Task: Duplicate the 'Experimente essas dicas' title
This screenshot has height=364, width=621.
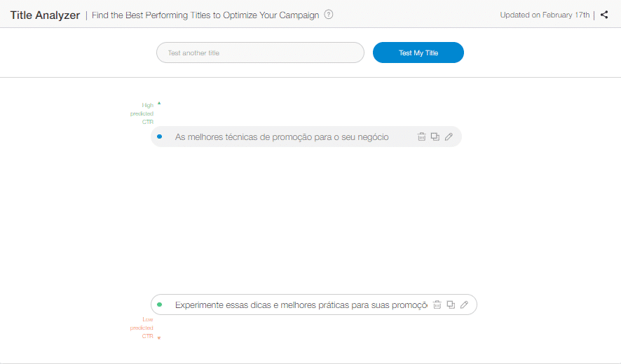Action: [451, 304]
